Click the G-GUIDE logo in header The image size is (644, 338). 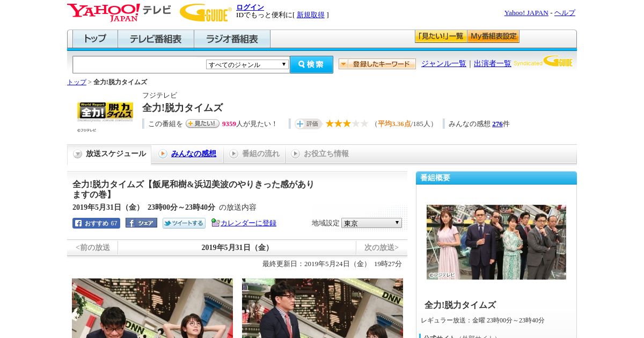pos(206,12)
